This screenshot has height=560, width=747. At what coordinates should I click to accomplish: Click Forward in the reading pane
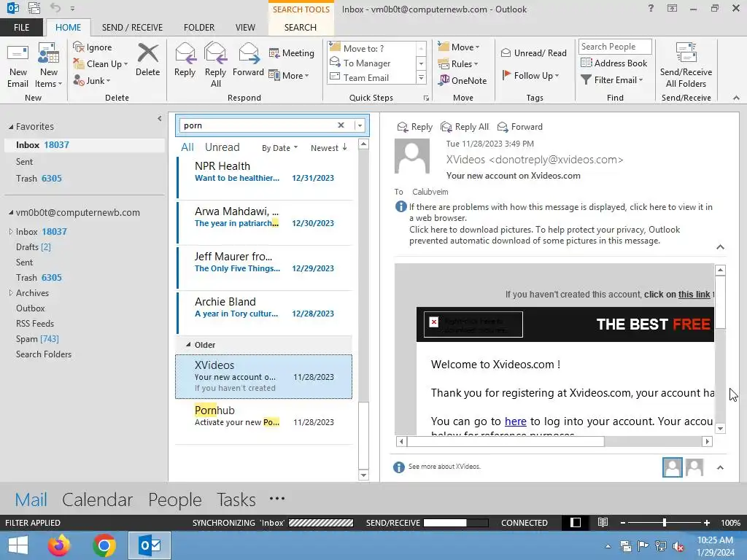519,127
